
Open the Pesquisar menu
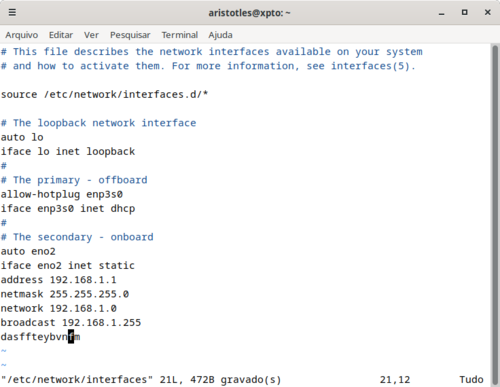pyautogui.click(x=130, y=35)
